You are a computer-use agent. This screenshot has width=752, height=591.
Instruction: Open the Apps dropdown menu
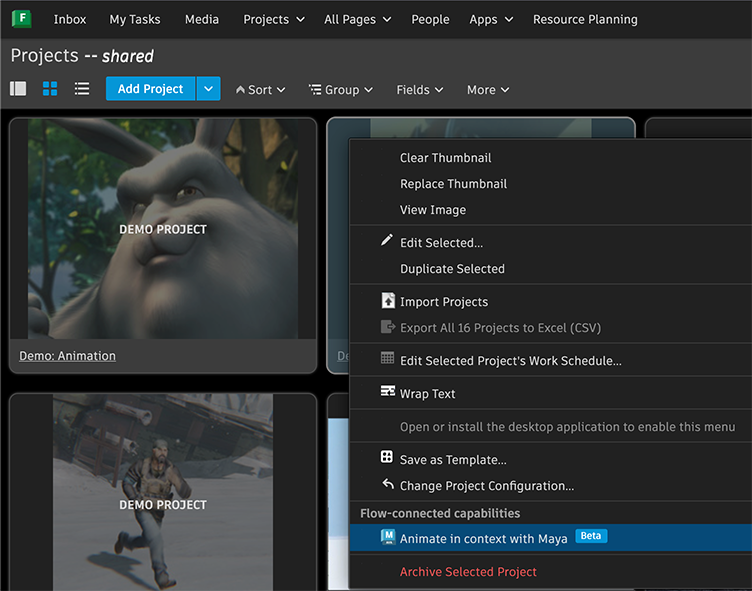(491, 19)
